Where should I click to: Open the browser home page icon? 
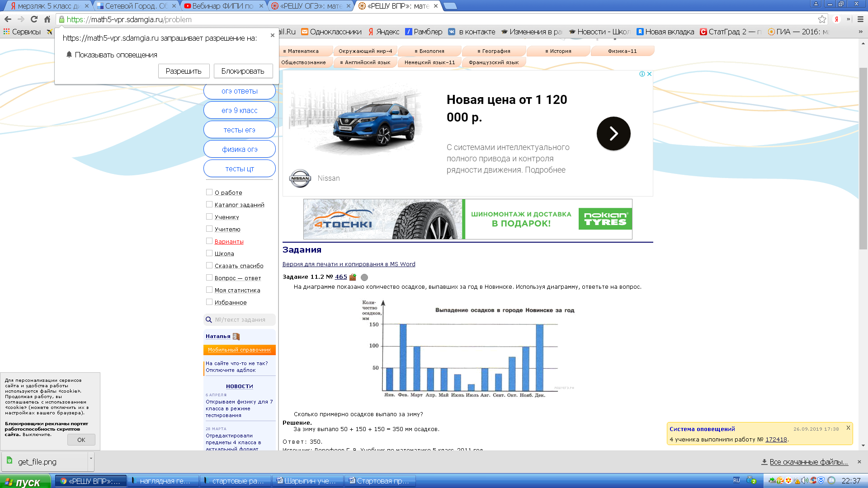pos(47,19)
